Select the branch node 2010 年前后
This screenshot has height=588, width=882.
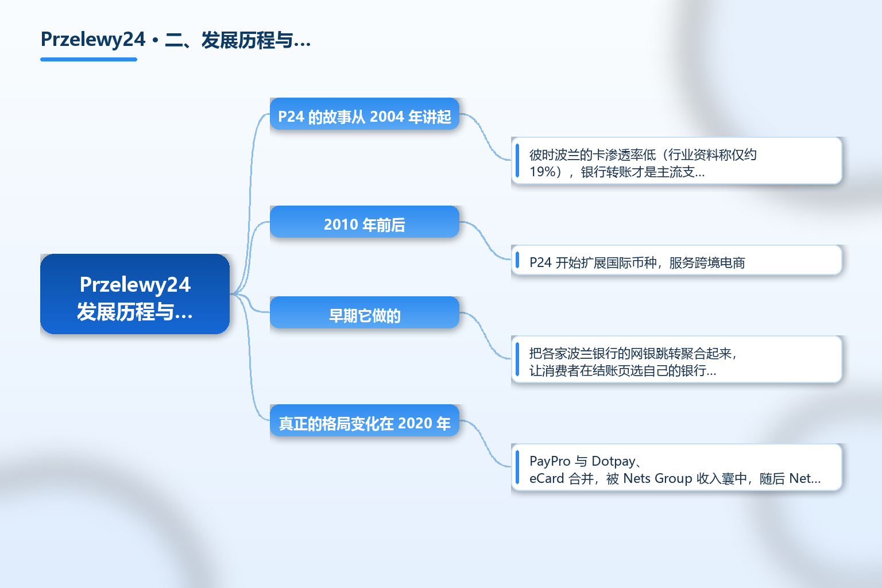pyautogui.click(x=365, y=222)
